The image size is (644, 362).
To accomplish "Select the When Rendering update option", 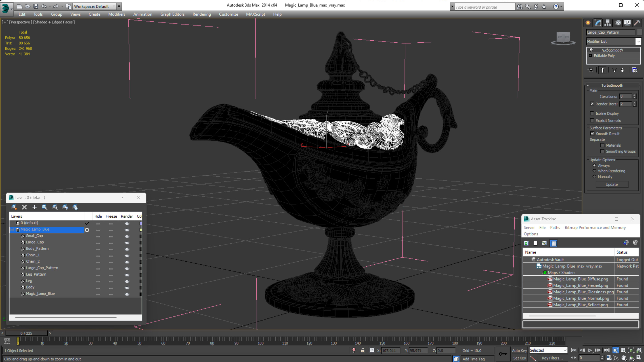I will click(594, 171).
